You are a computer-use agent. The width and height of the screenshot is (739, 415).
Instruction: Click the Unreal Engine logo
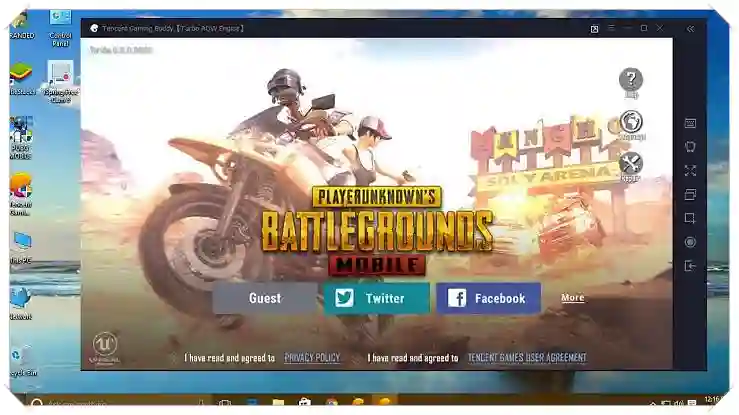[104, 348]
